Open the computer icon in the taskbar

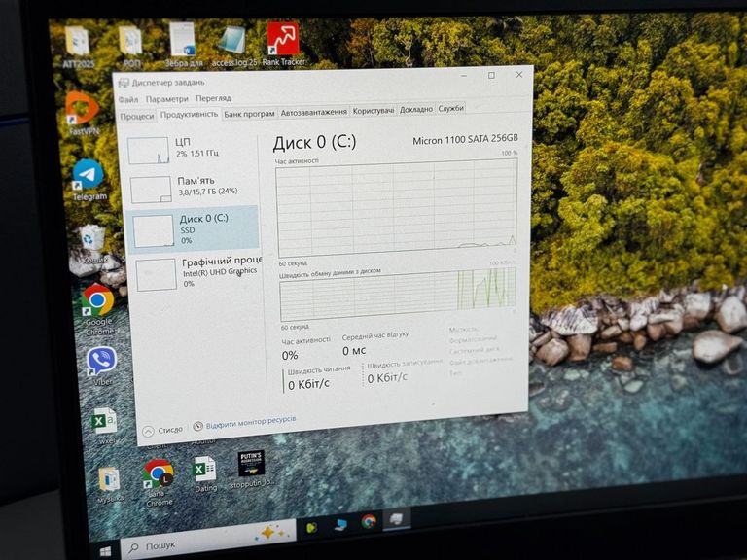click(x=340, y=525)
